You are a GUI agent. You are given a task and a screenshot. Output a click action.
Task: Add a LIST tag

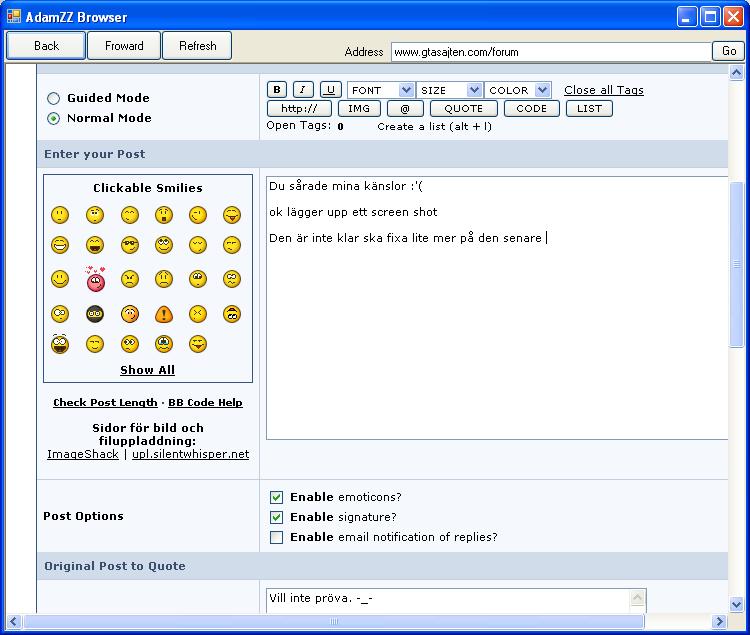coord(589,109)
